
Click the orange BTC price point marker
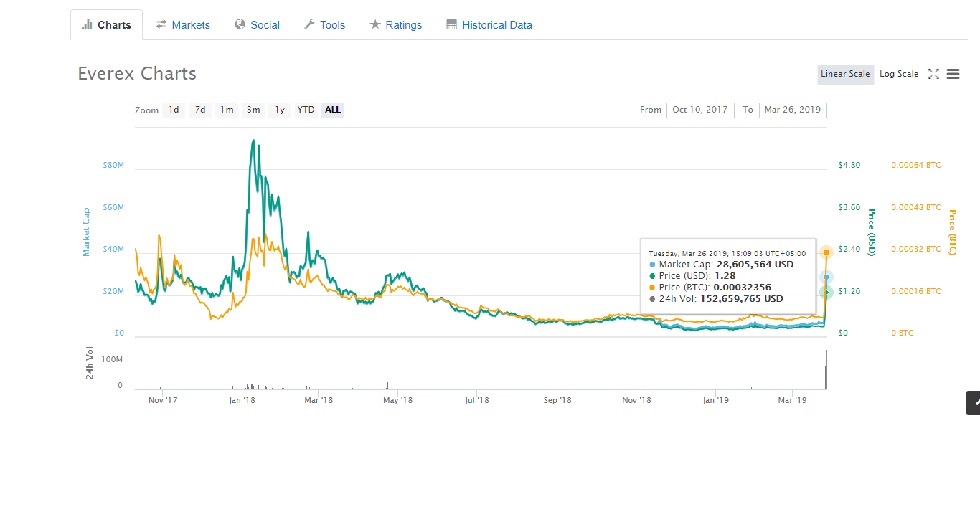click(826, 252)
